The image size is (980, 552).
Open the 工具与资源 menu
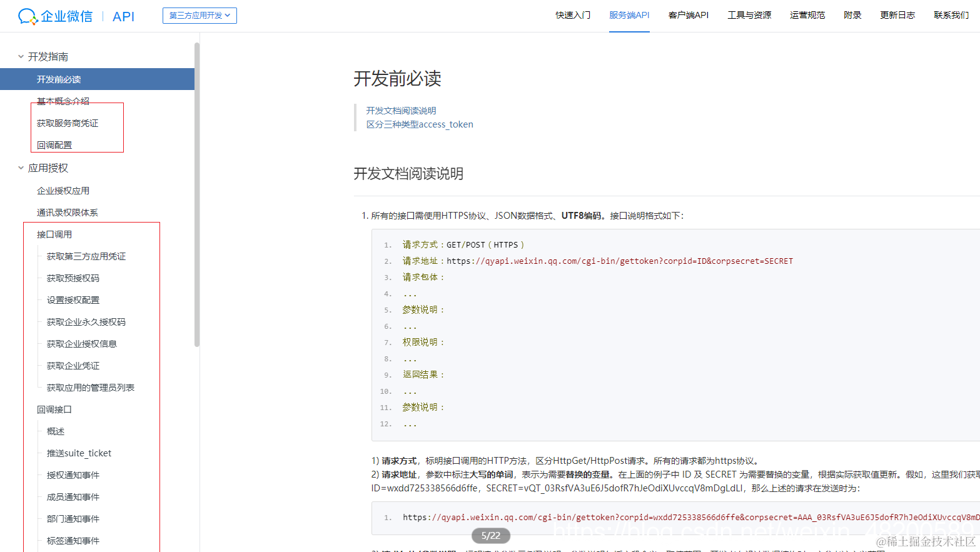coord(749,15)
